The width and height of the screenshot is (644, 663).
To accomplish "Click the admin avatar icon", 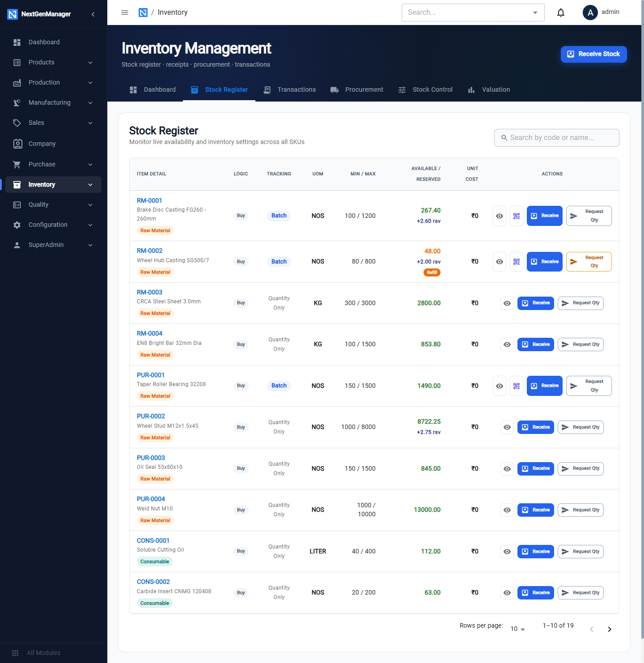I will 590,13.
